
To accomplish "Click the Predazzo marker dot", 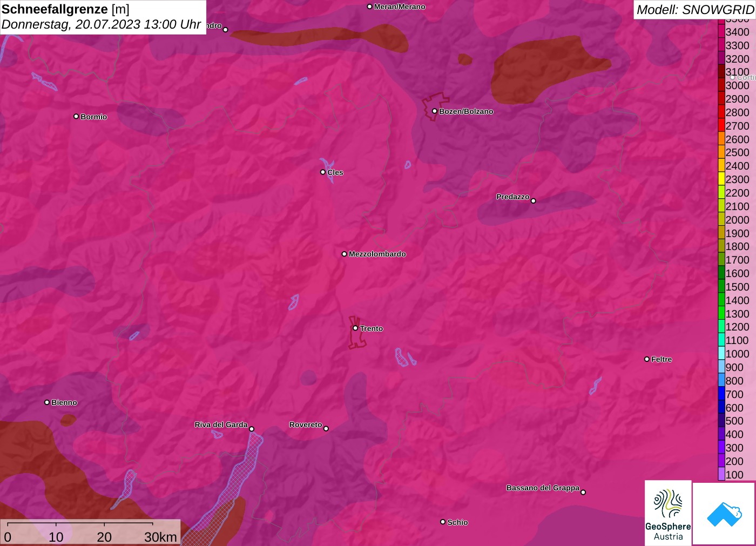I will click(x=534, y=201).
